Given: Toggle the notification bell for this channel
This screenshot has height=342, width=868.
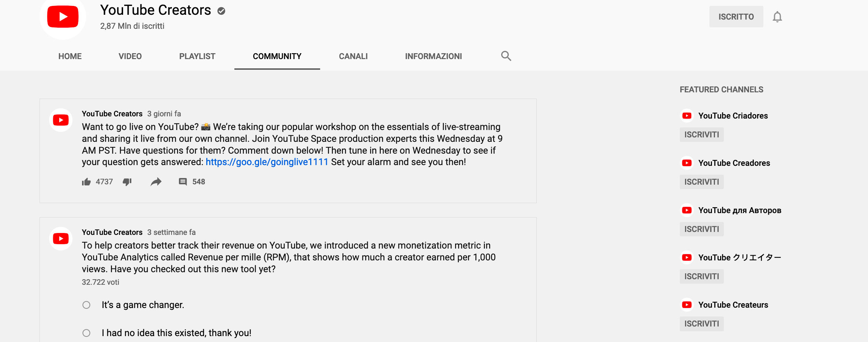Looking at the screenshot, I should [777, 17].
